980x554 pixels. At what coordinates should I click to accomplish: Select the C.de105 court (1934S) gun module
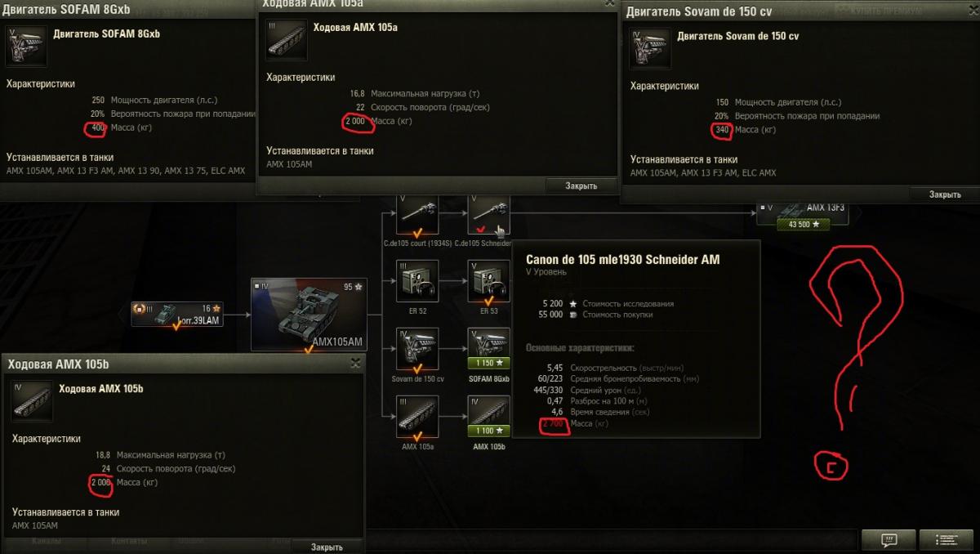(417, 215)
